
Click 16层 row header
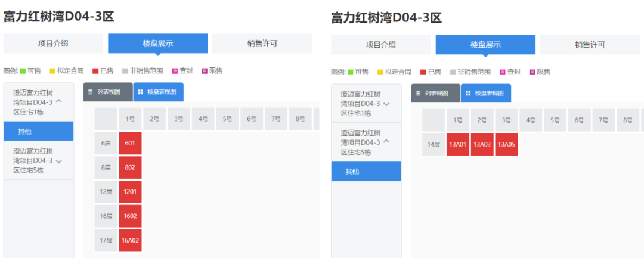(106, 216)
